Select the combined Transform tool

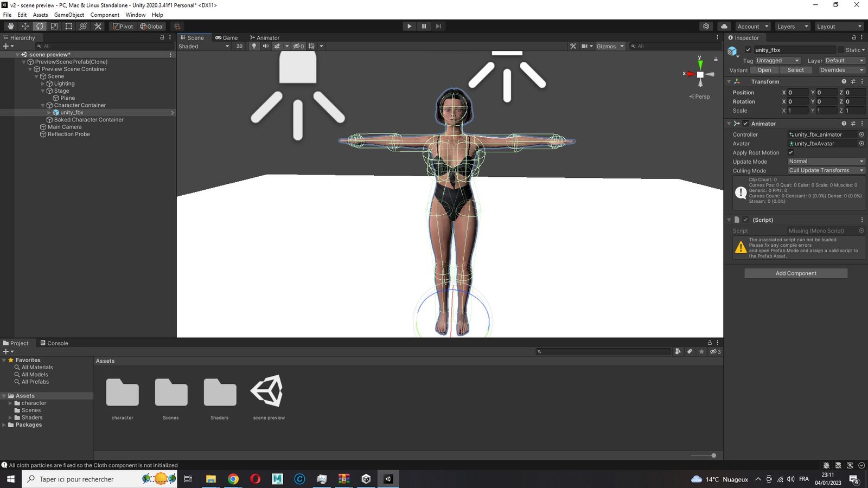pos(83,26)
